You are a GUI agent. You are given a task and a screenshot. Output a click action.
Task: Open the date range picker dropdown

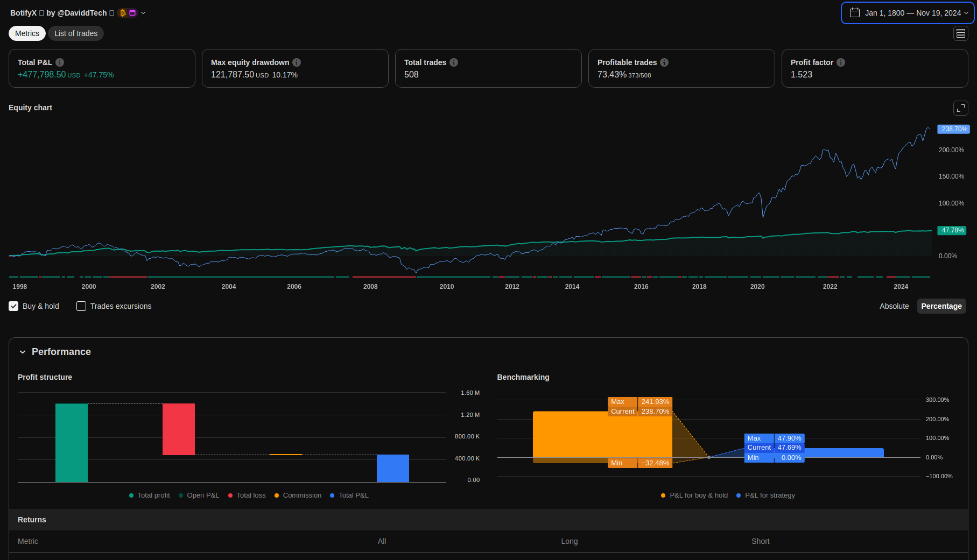pos(908,13)
